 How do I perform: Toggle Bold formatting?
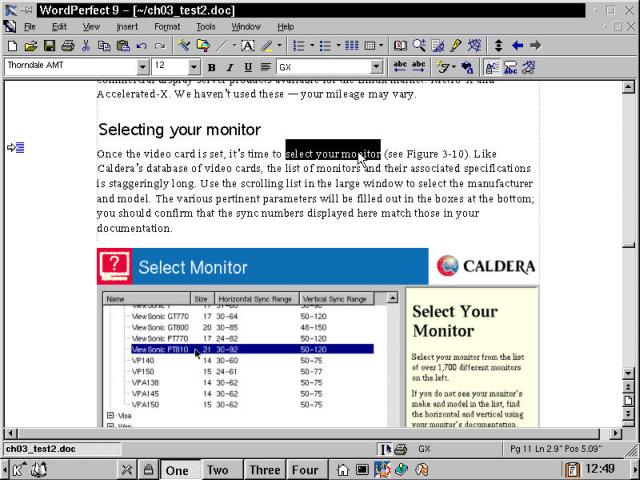click(x=211, y=67)
